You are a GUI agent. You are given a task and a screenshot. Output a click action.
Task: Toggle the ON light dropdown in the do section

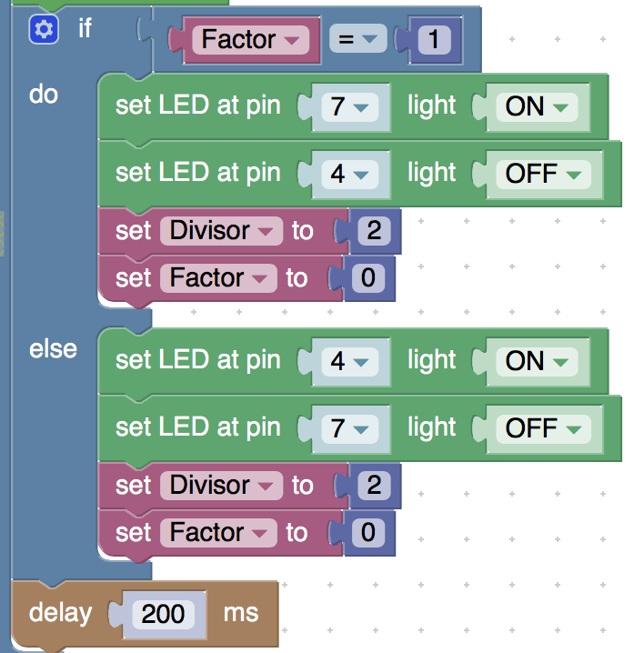[x=537, y=106]
